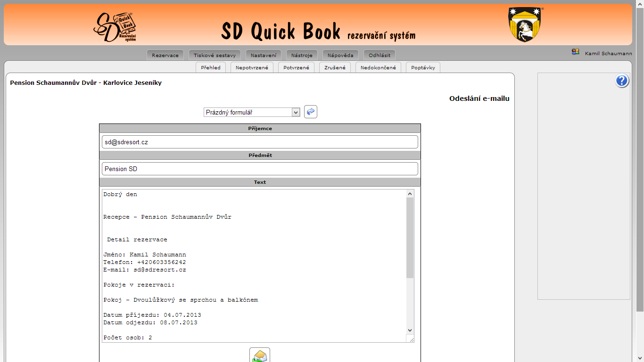Open the Nápověda menu
The height and width of the screenshot is (362, 644).
click(340, 55)
